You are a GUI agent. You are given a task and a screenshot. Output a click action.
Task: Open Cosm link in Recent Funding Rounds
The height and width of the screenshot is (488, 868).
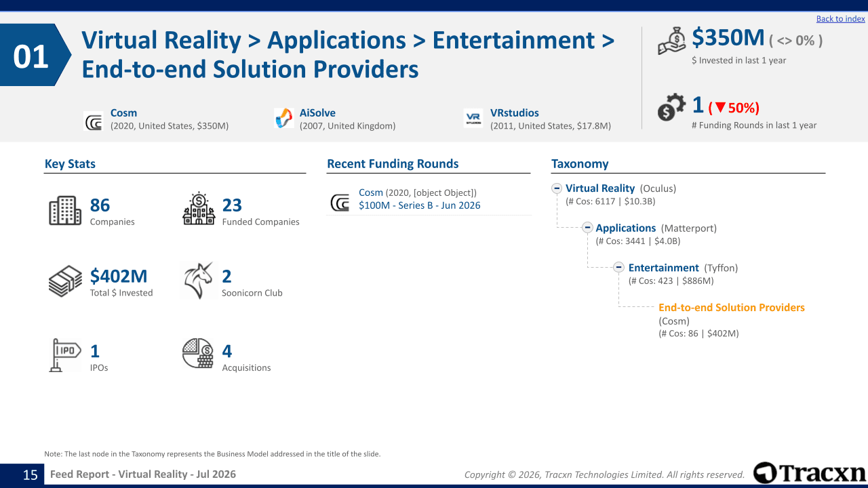[371, 193]
